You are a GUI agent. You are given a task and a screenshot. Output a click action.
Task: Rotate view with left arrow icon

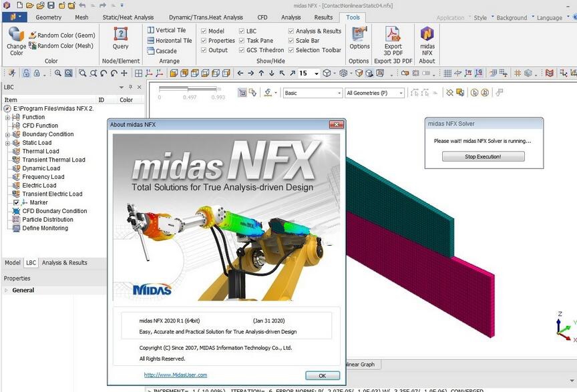click(240, 73)
